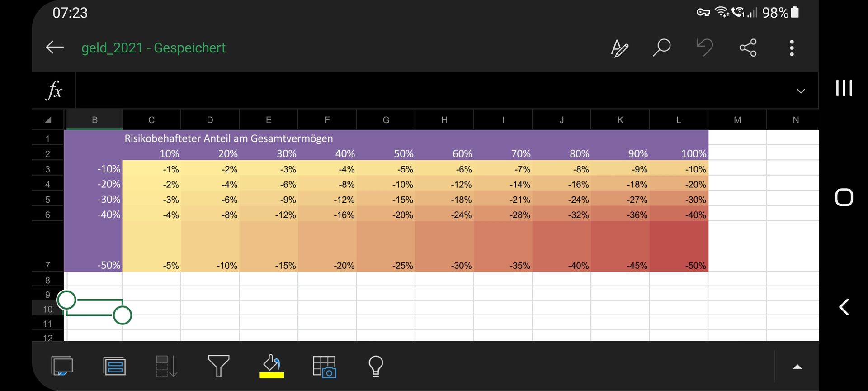Select column M header
This screenshot has width=868, height=391.
pyautogui.click(x=737, y=120)
